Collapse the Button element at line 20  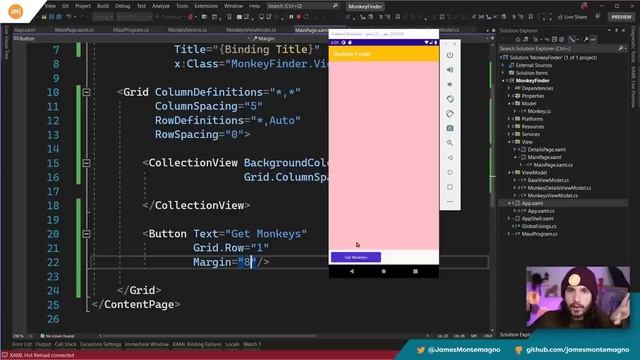(x=86, y=234)
